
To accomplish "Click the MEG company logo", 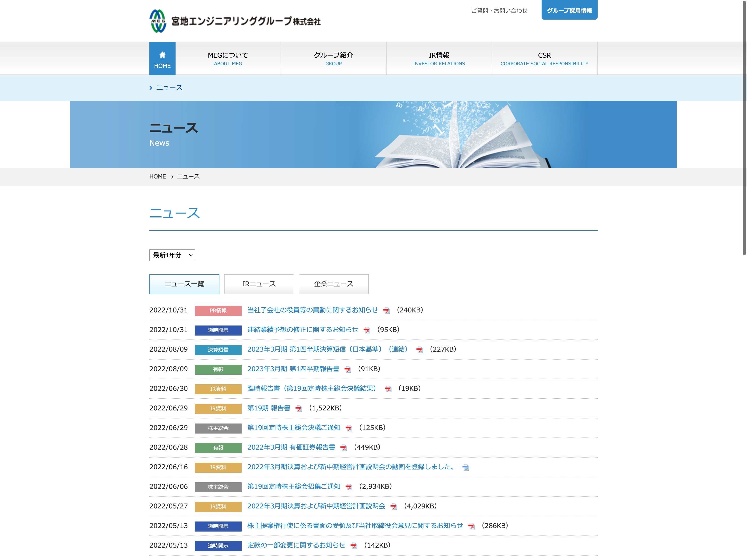I will pyautogui.click(x=235, y=21).
